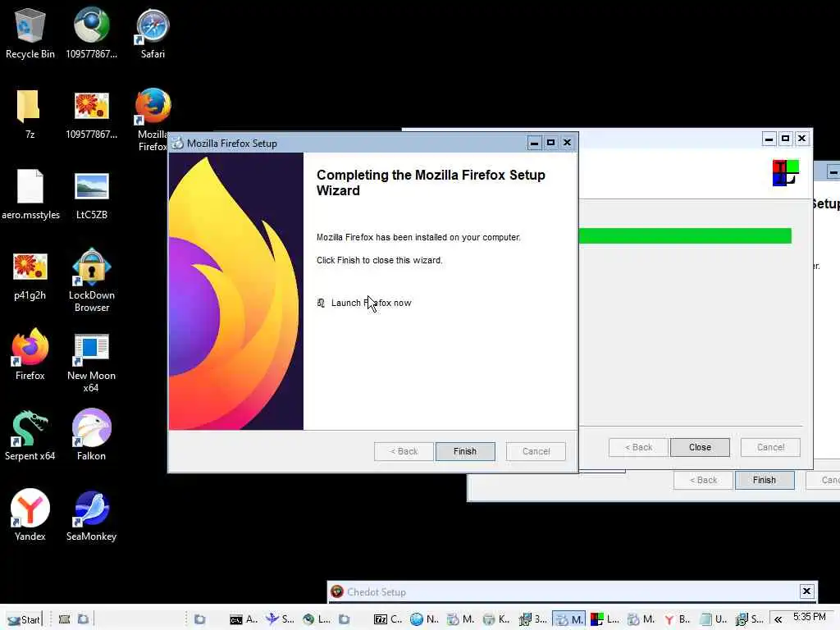Click the colored-logo installer taskbar item
This screenshot has width=840, height=630.
pos(605,620)
